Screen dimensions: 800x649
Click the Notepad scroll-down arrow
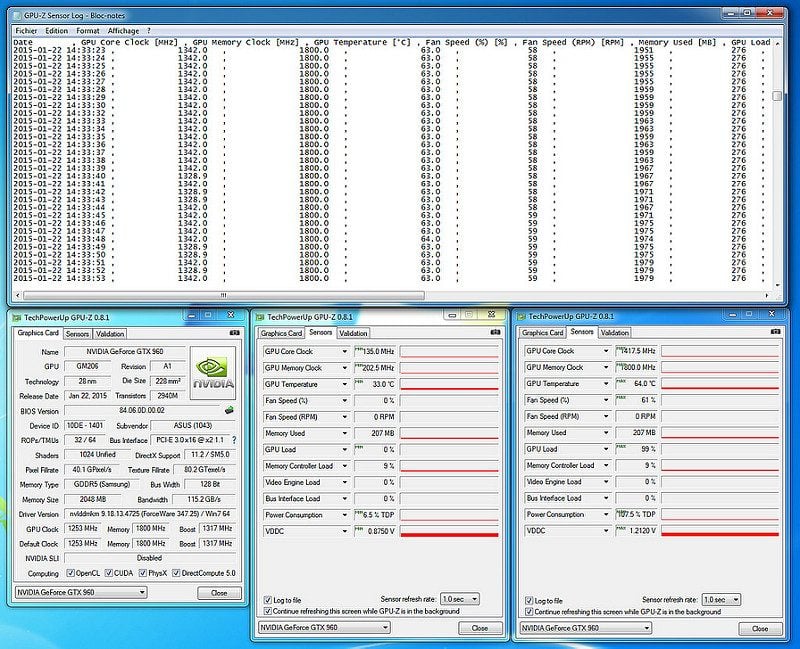(777, 286)
